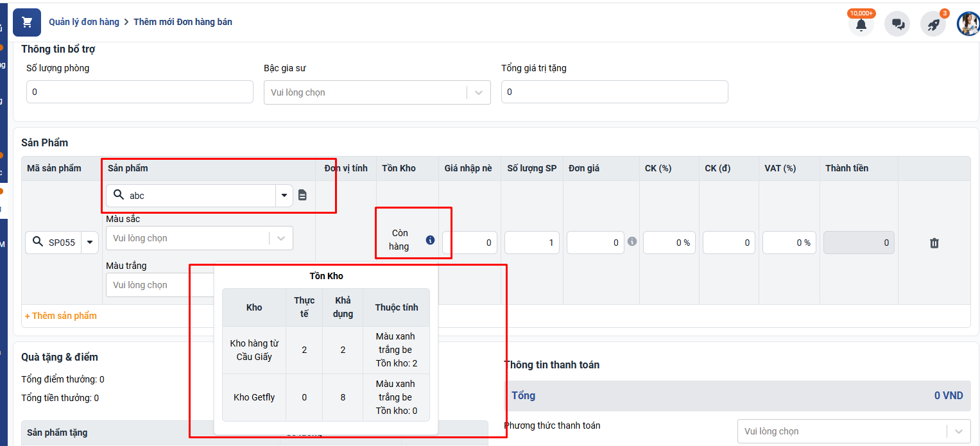Open the user avatar profile menu
Viewport: 980px width, 446px height.
point(968,24)
